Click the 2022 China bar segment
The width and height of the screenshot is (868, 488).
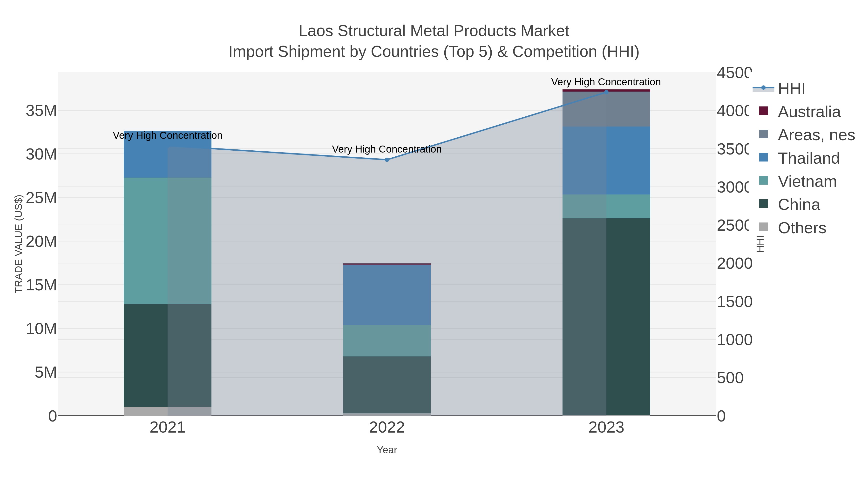click(x=387, y=385)
